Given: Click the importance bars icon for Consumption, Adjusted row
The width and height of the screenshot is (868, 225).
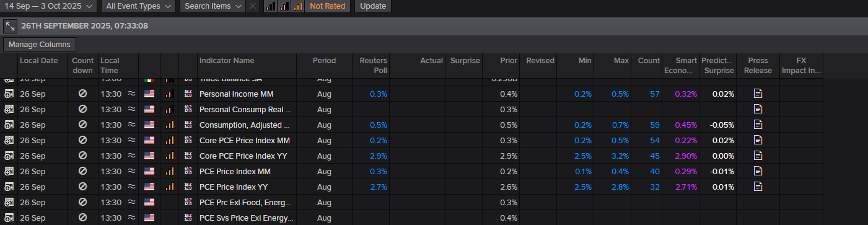Looking at the screenshot, I should [170, 125].
